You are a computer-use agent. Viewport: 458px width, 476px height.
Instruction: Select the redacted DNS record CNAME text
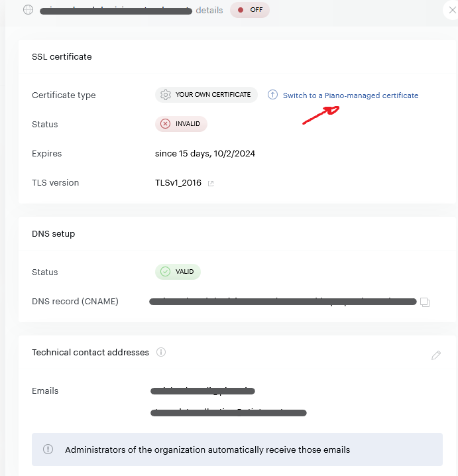pos(283,302)
